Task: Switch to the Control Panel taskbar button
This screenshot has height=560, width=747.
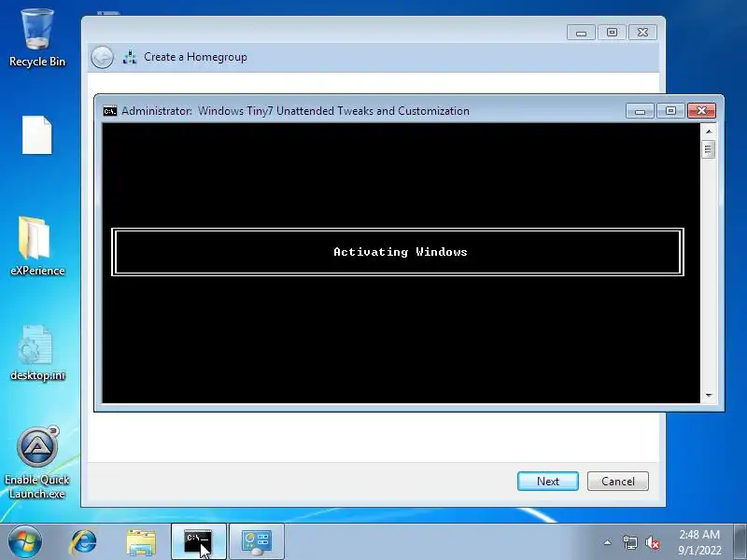Action: (x=256, y=541)
